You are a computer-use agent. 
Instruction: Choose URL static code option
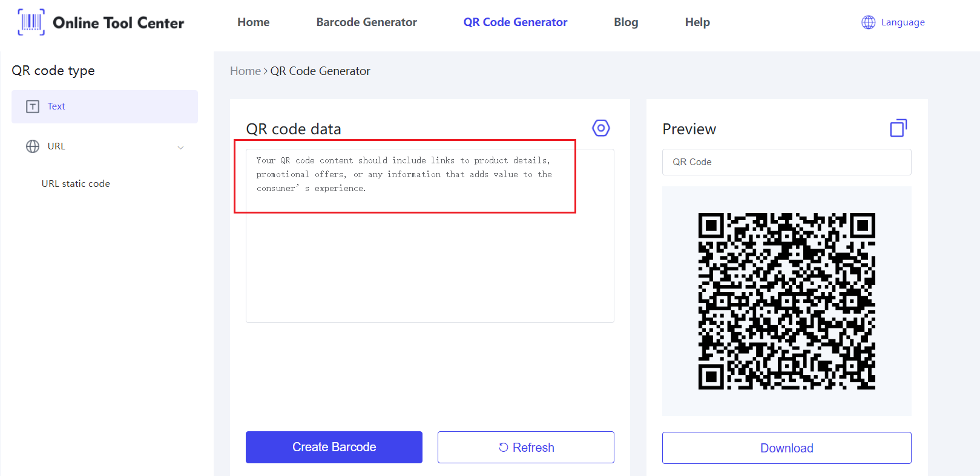tap(76, 184)
